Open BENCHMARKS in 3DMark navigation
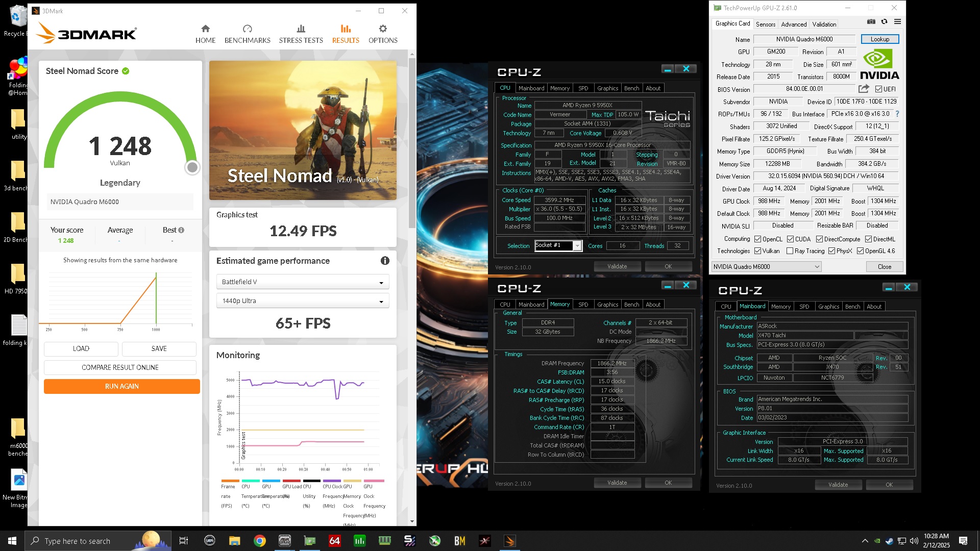The height and width of the screenshot is (551, 980). tap(248, 34)
